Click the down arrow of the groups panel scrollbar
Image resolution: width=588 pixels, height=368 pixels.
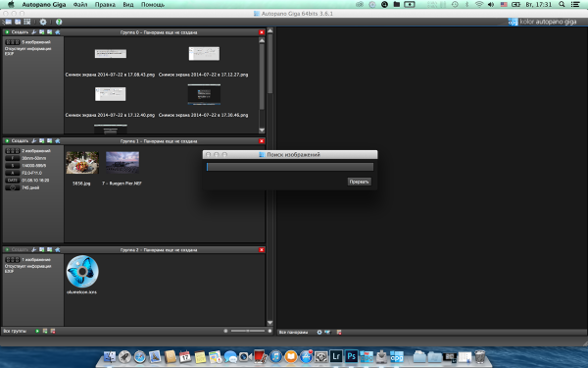pos(270,323)
